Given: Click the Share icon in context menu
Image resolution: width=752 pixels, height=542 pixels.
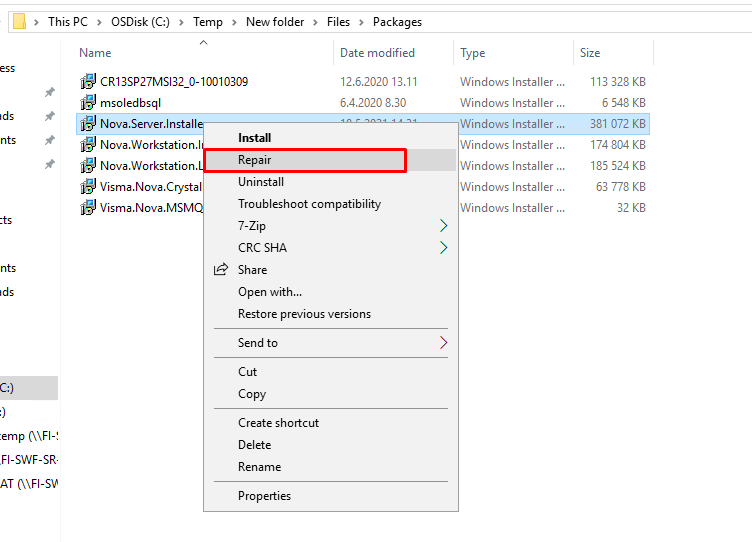Looking at the screenshot, I should click(221, 270).
